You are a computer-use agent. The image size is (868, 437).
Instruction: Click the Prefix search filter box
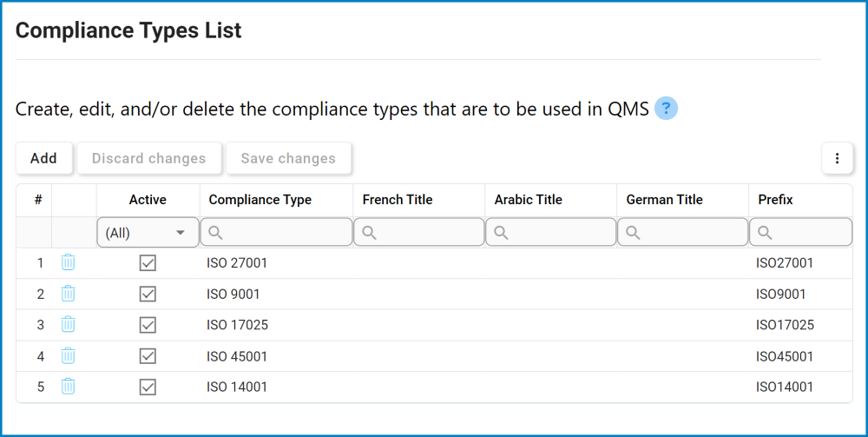tap(800, 233)
